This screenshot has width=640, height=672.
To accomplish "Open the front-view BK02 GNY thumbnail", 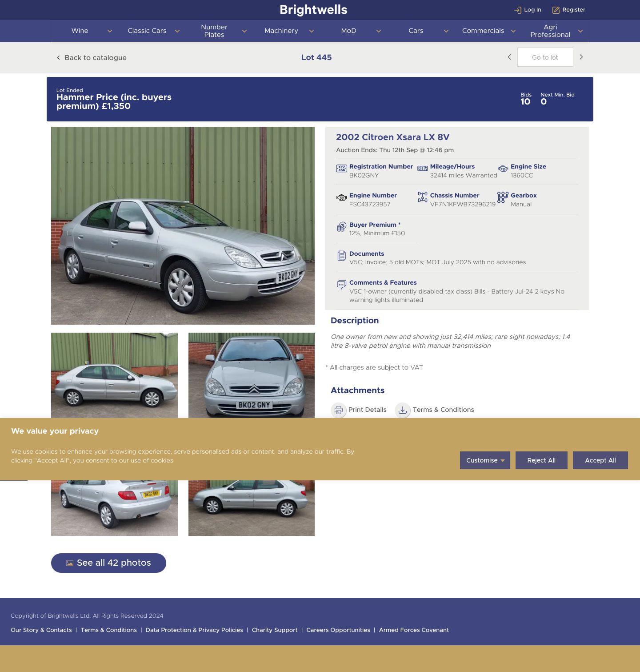I will pyautogui.click(x=252, y=375).
